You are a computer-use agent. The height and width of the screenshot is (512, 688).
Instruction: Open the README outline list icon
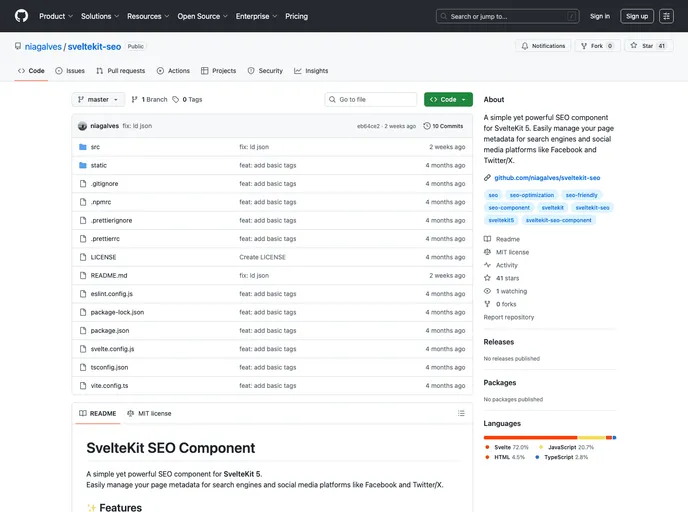[461, 413]
